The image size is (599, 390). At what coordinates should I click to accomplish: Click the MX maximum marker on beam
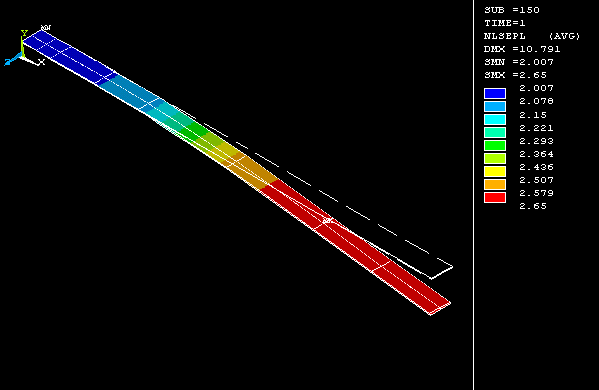(327, 220)
